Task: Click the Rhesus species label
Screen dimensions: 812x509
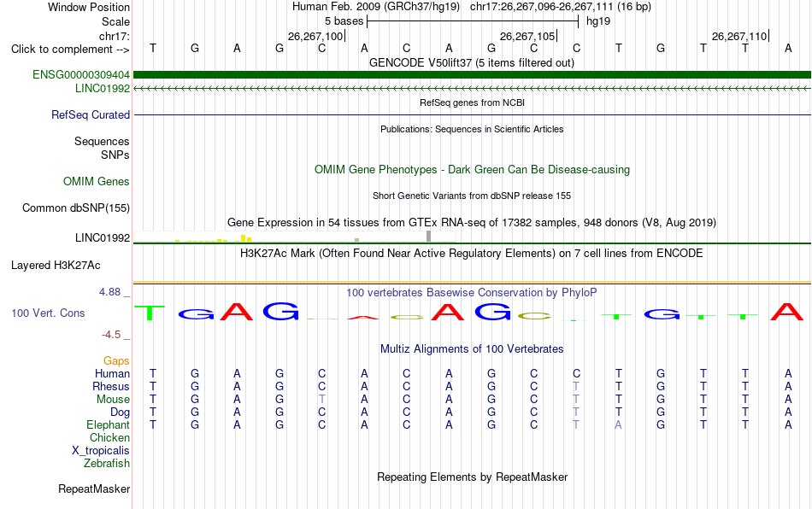Action: click(x=111, y=386)
